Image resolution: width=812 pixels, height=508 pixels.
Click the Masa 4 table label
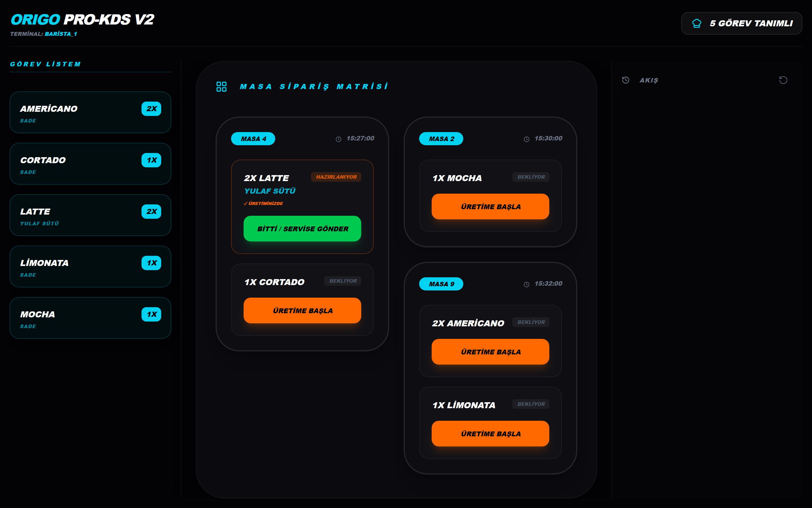pyautogui.click(x=253, y=138)
